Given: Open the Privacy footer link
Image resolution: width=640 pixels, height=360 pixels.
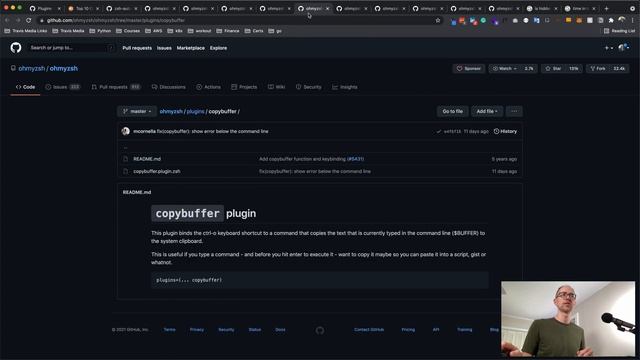Looking at the screenshot, I should (196, 330).
